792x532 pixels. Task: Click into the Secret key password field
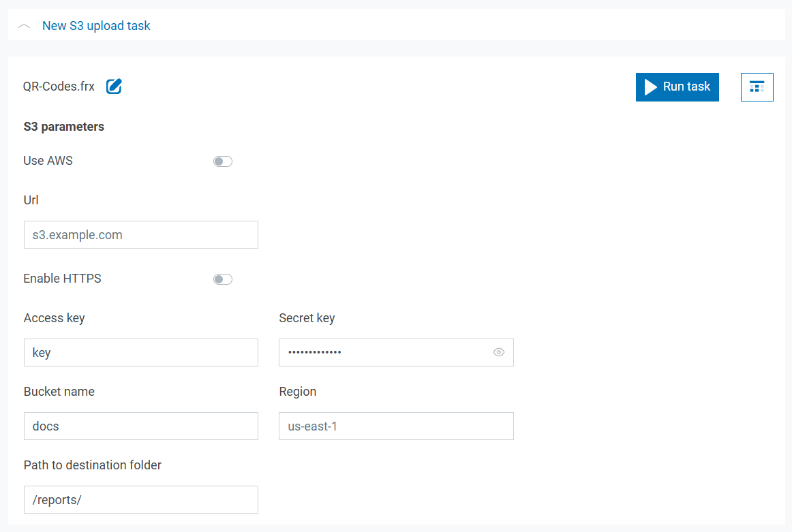click(385, 352)
